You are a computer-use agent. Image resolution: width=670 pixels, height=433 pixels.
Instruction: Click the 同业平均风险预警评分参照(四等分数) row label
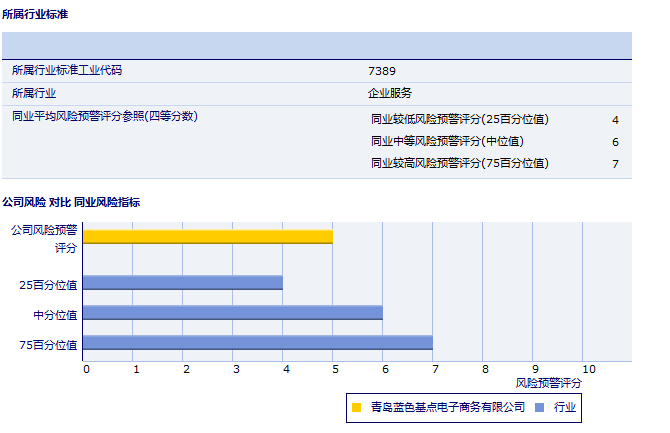105,116
